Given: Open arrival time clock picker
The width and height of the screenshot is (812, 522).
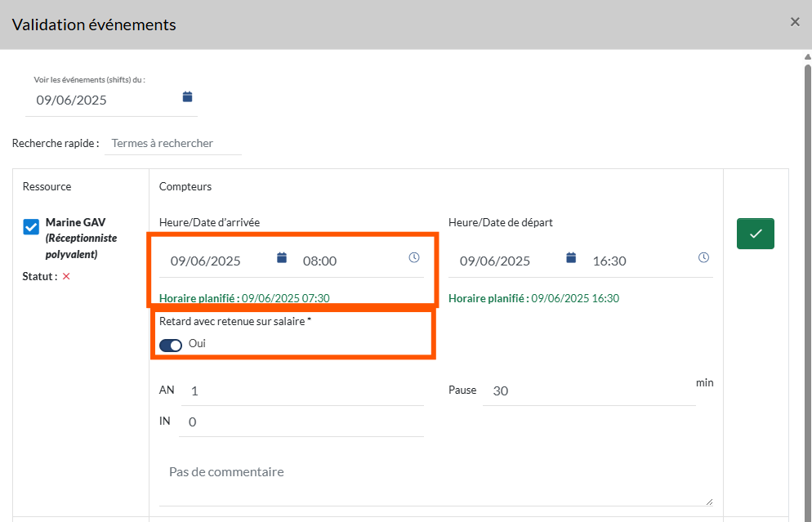Looking at the screenshot, I should (x=414, y=258).
